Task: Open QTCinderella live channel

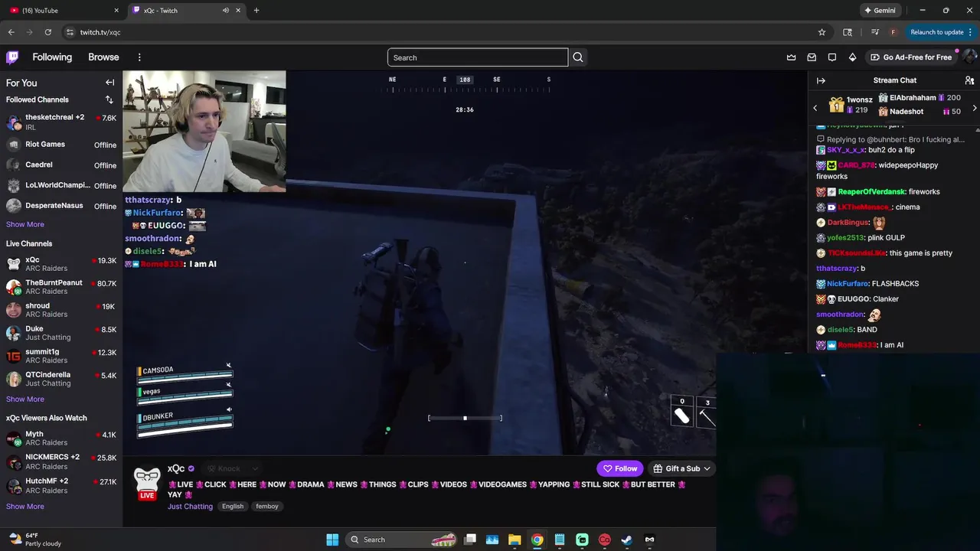Action: click(x=61, y=379)
